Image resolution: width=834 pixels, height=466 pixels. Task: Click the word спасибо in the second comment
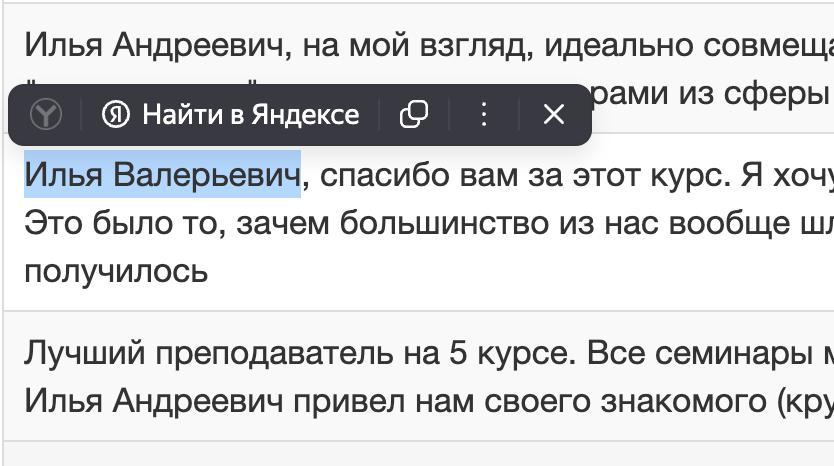pos(385,176)
